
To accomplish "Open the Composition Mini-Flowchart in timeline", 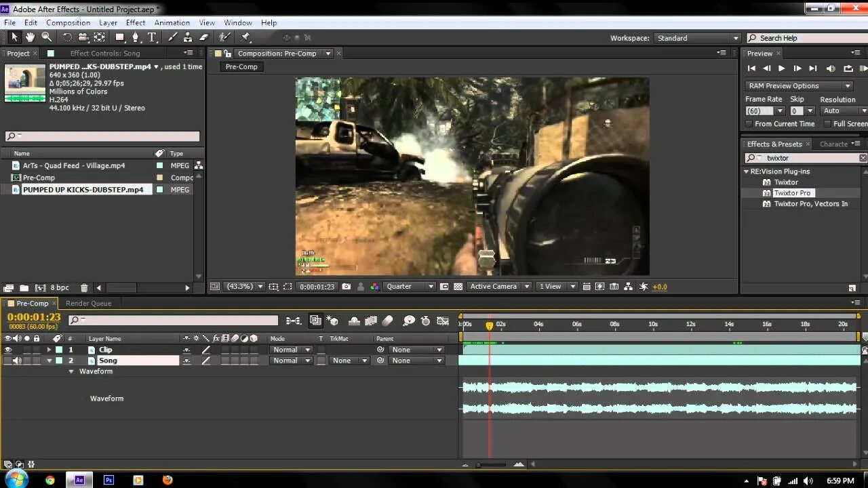I will (294, 321).
